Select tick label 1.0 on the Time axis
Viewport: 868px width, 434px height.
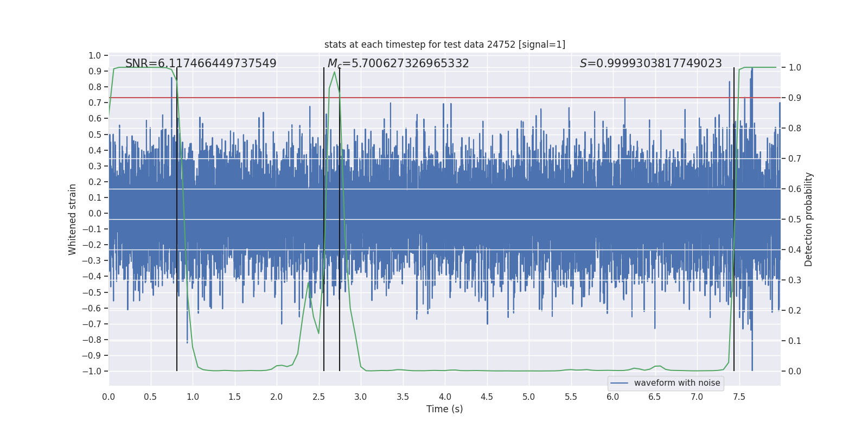193,397
